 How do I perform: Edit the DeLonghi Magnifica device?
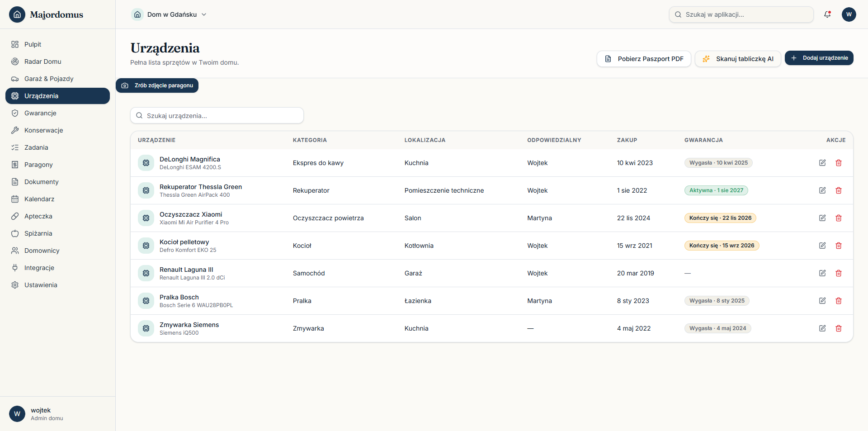822,163
